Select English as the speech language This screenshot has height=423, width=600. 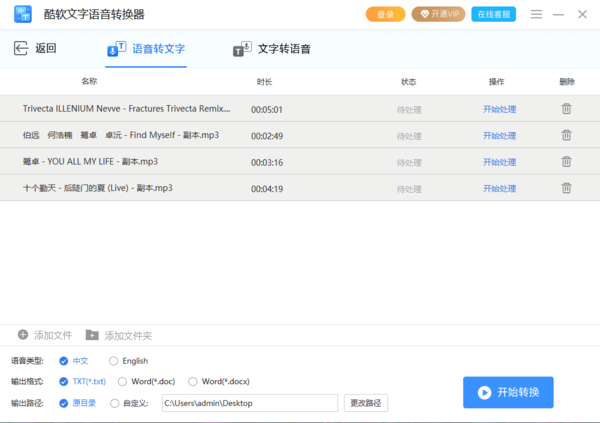tap(113, 361)
